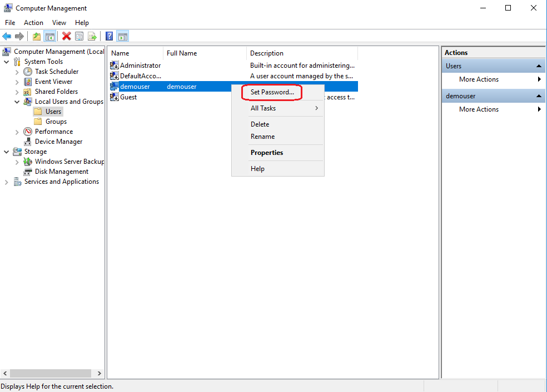Sort by the Name column header

coord(135,53)
